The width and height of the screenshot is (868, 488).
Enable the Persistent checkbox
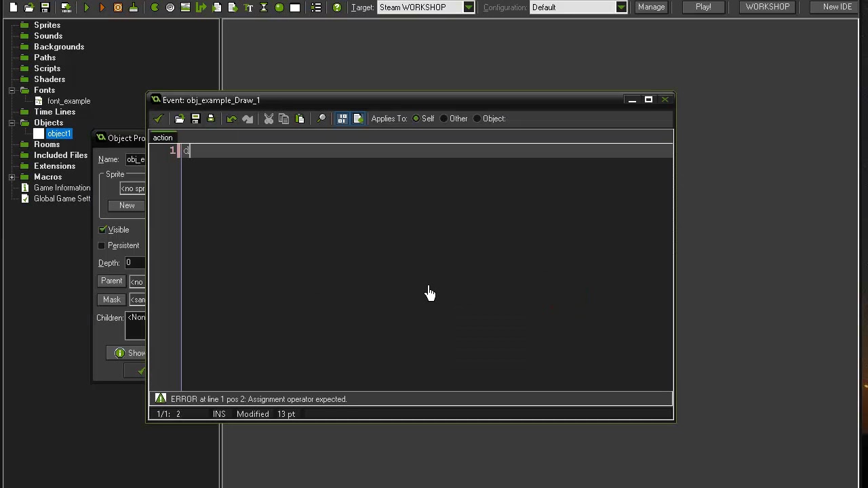[x=102, y=245]
